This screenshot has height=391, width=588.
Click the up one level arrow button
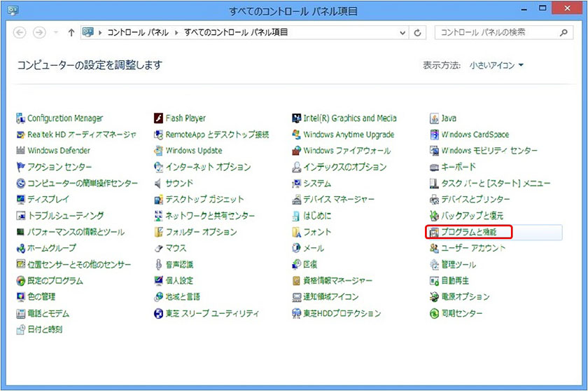pos(71,33)
